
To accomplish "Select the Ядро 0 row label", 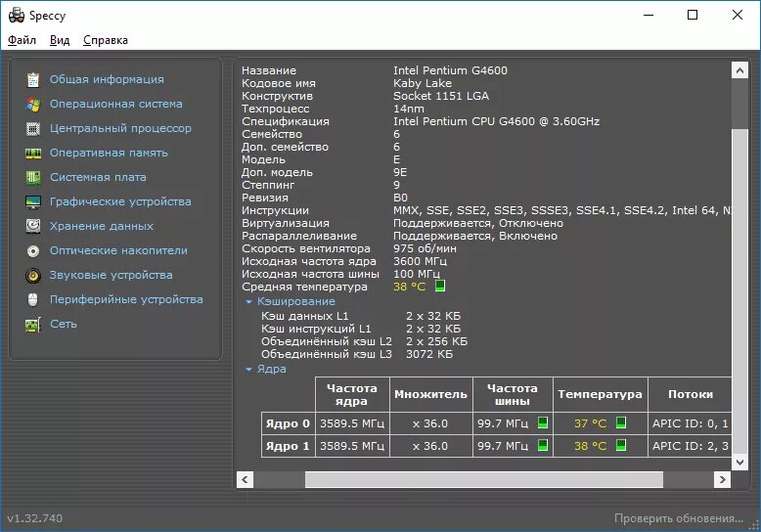I will coord(288,423).
